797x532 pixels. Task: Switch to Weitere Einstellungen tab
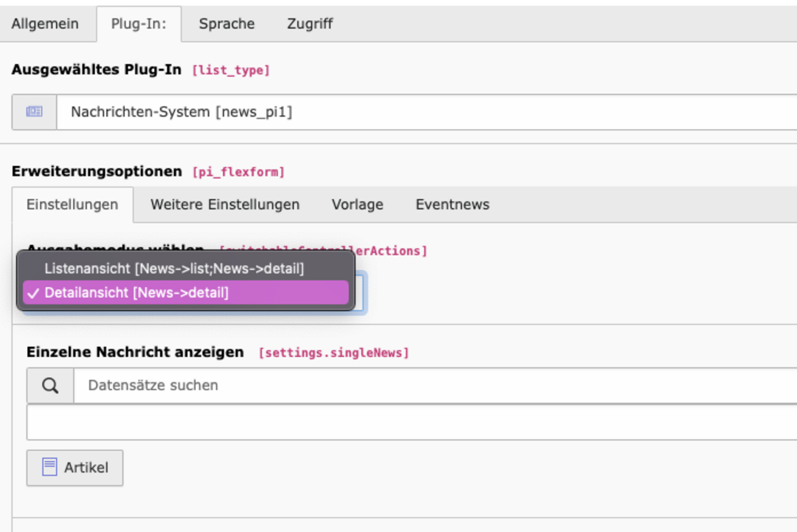[224, 205]
